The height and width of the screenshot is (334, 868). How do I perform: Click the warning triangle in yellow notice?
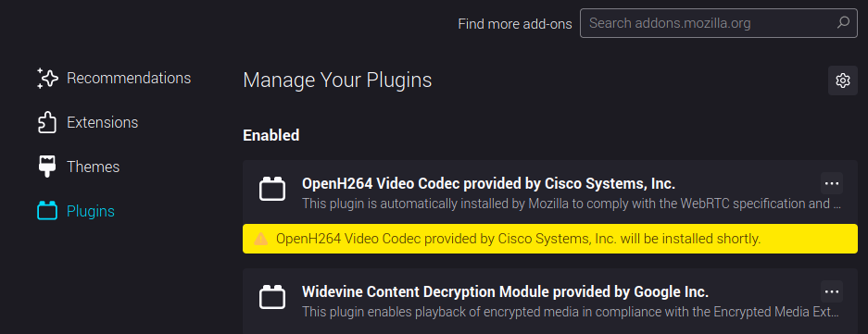point(260,239)
